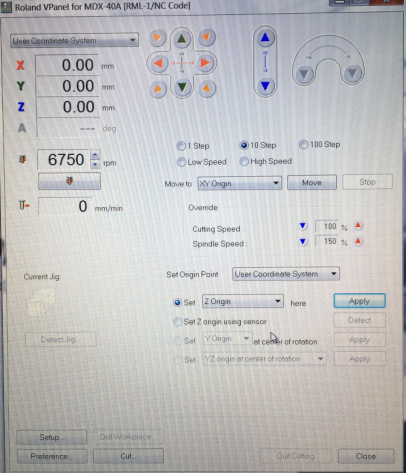Select 10 Step movement option
Image resolution: width=406 pixels, height=473 pixels.
point(258,145)
